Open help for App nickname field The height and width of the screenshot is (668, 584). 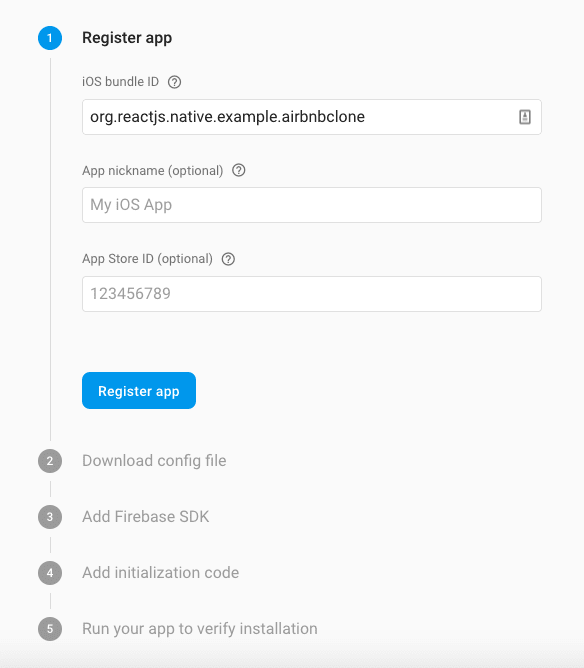(x=239, y=170)
